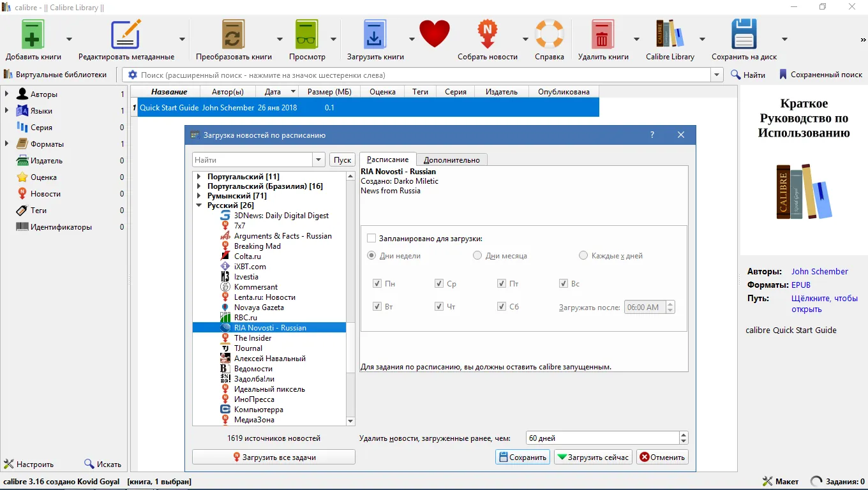Image resolution: width=868 pixels, height=490 pixels.
Task: Click the red heart donate icon
Action: click(x=435, y=33)
